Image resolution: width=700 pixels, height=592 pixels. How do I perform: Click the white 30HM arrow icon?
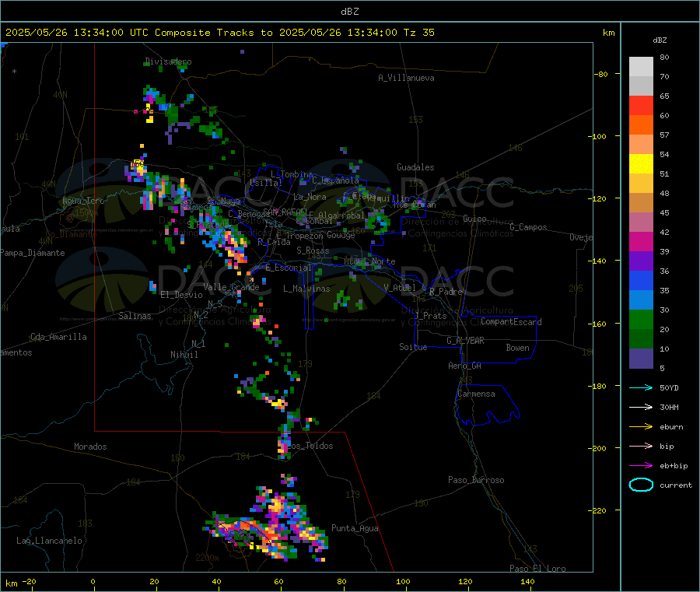(x=641, y=407)
